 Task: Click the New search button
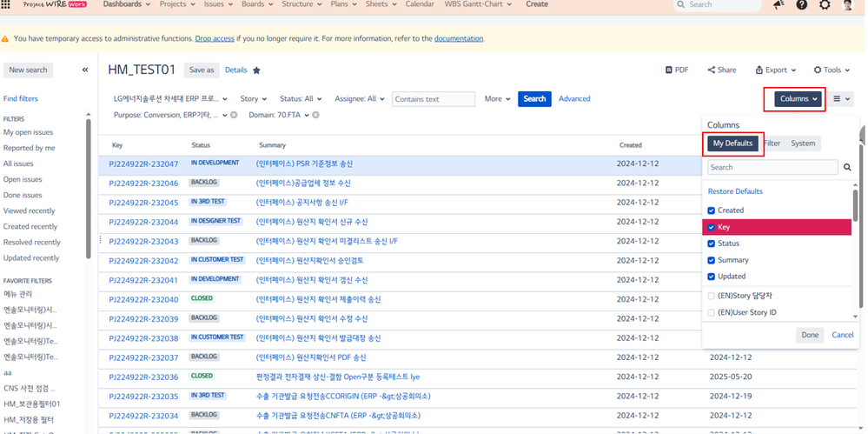click(28, 70)
